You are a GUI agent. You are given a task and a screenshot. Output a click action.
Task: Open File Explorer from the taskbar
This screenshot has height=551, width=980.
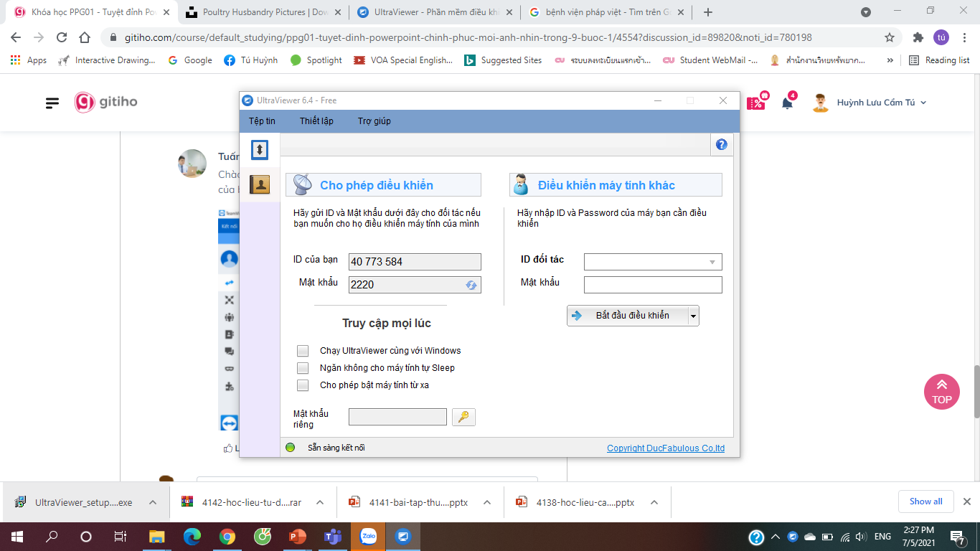(x=156, y=537)
